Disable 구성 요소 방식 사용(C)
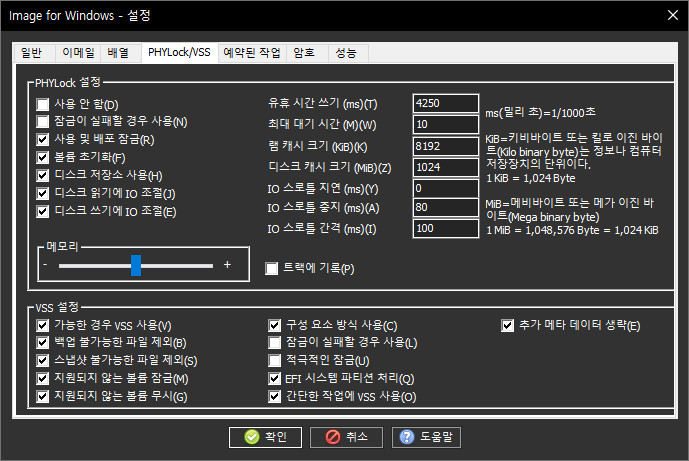The width and height of the screenshot is (689, 461). [275, 325]
